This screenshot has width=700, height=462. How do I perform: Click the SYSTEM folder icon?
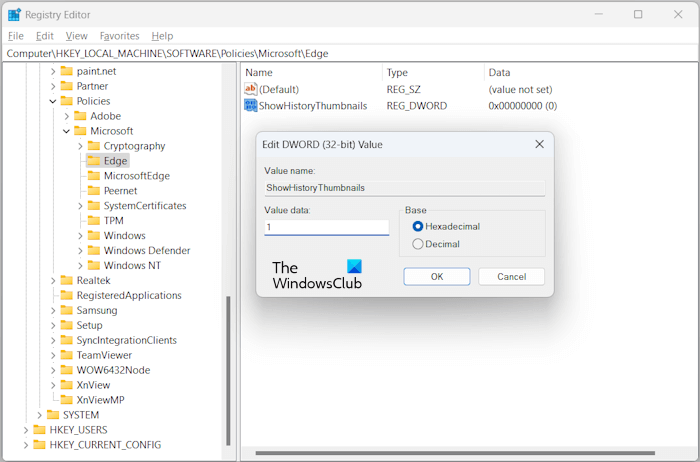coord(53,415)
